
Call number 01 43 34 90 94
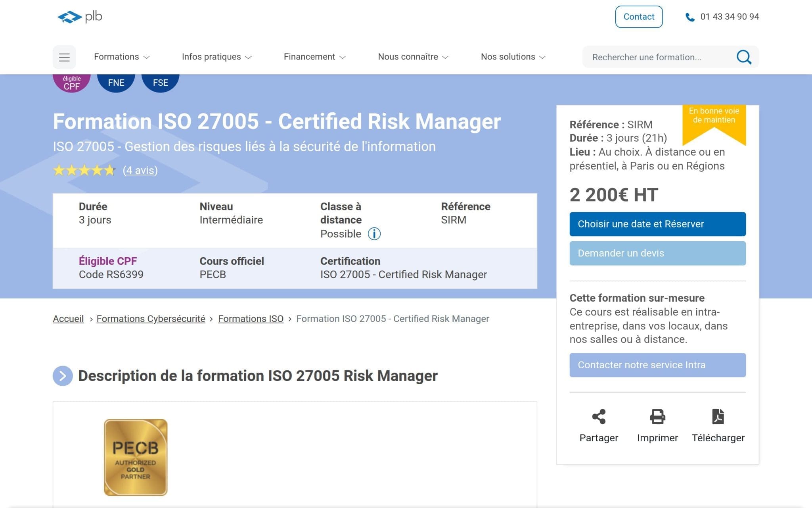click(730, 17)
